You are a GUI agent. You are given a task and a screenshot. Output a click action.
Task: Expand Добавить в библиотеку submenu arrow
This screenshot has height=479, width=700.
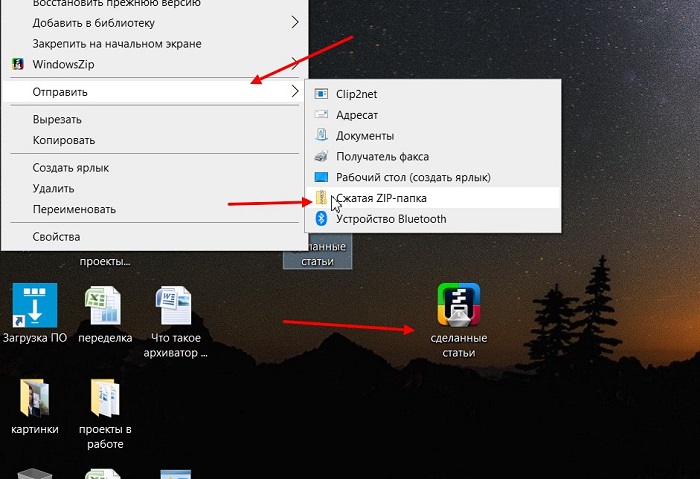coord(295,22)
